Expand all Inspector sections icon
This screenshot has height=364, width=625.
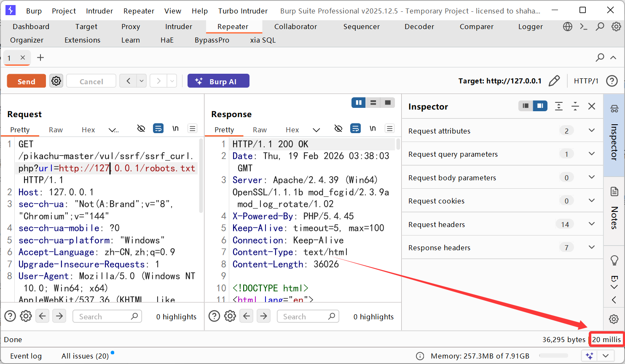pos(559,106)
